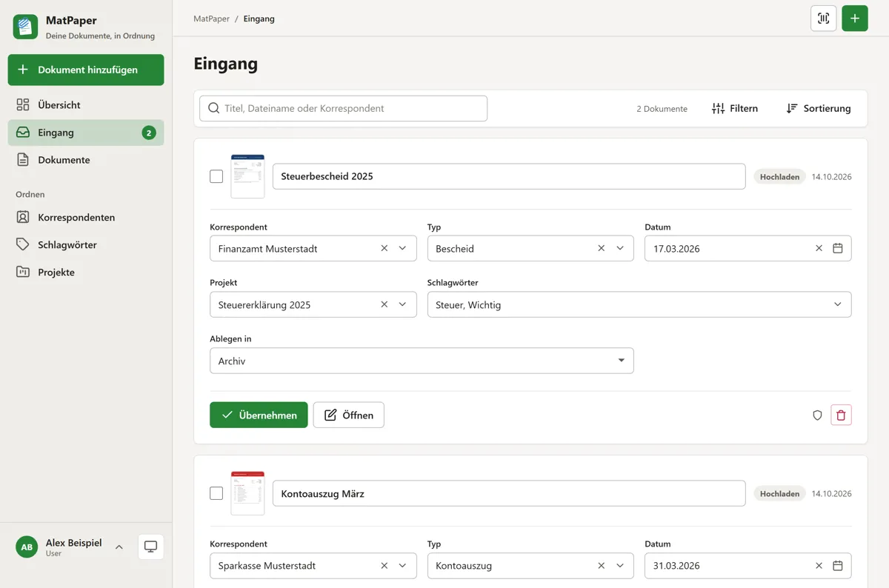The image size is (889, 588).
Task: Click the magnifier icon in search field
Action: [x=214, y=108]
